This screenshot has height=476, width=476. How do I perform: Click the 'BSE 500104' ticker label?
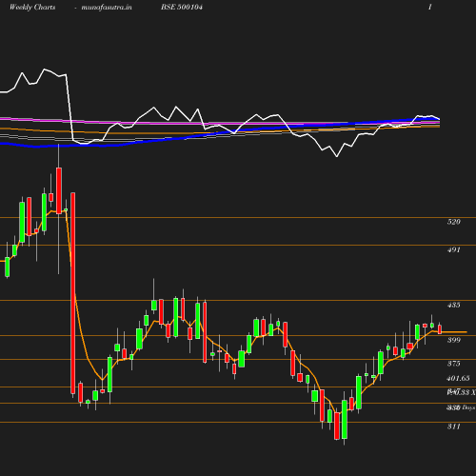(182, 7)
